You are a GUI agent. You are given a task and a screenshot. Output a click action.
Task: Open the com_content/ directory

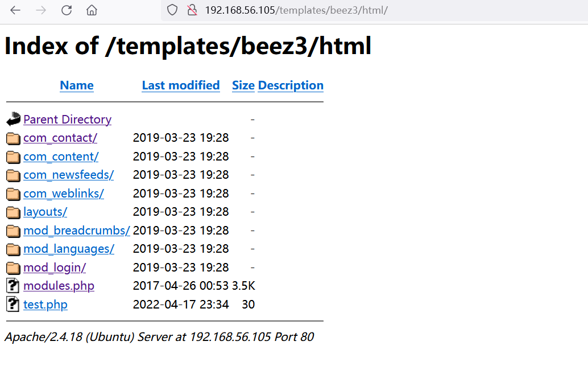[61, 157]
